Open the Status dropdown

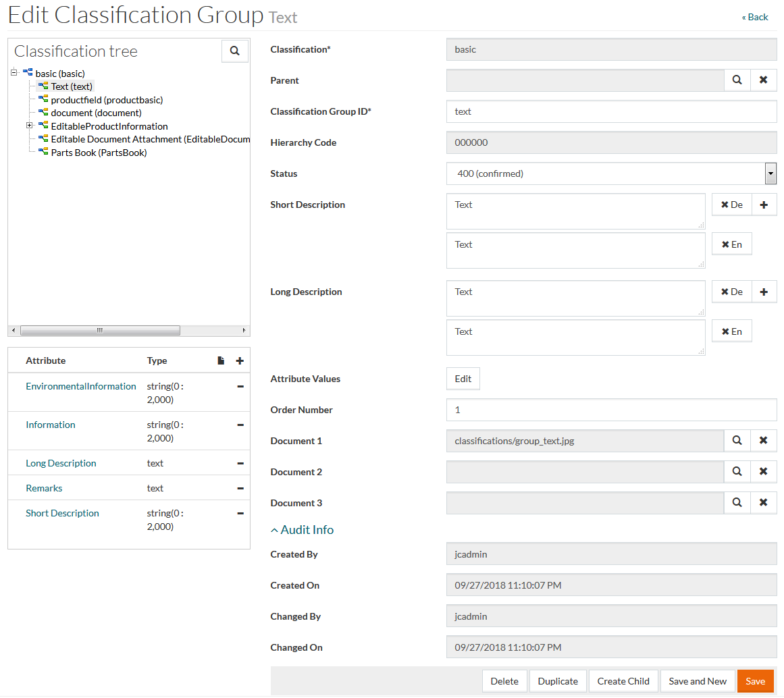point(770,174)
